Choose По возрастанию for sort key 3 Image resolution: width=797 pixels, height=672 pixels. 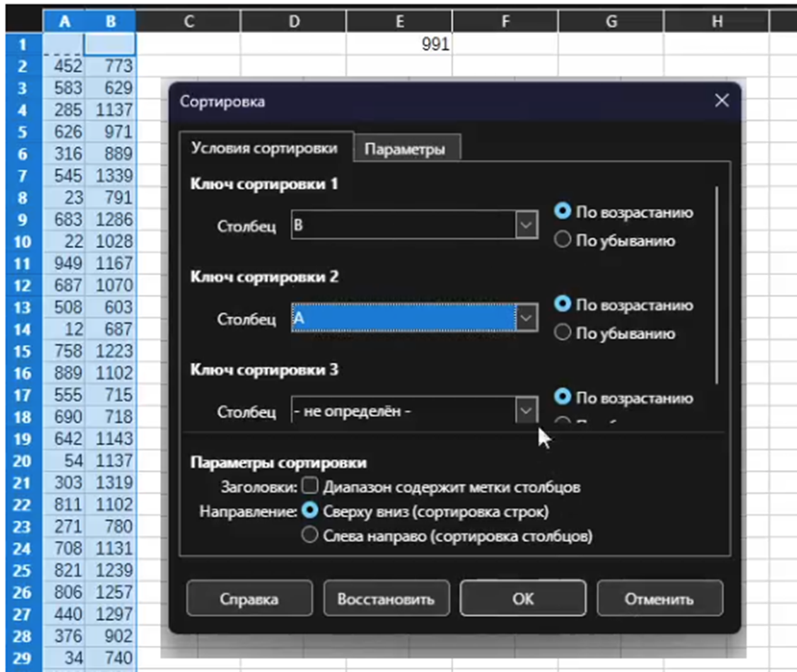tap(563, 397)
